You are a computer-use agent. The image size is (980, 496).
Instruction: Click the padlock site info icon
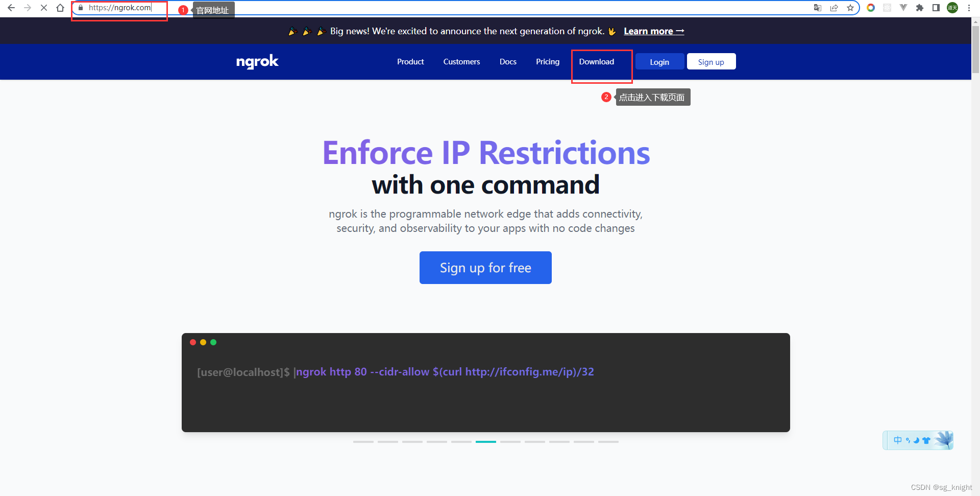pyautogui.click(x=81, y=8)
